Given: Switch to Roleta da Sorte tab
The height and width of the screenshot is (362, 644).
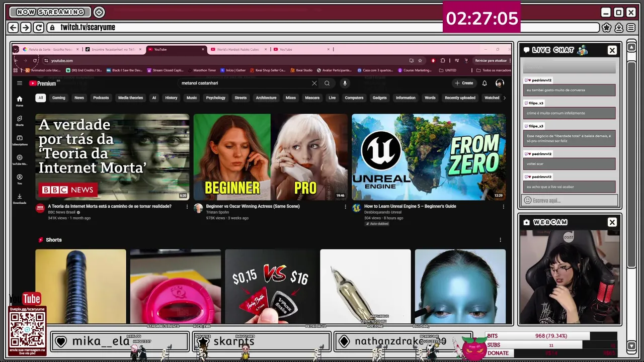Looking at the screenshot, I should click(50, 49).
